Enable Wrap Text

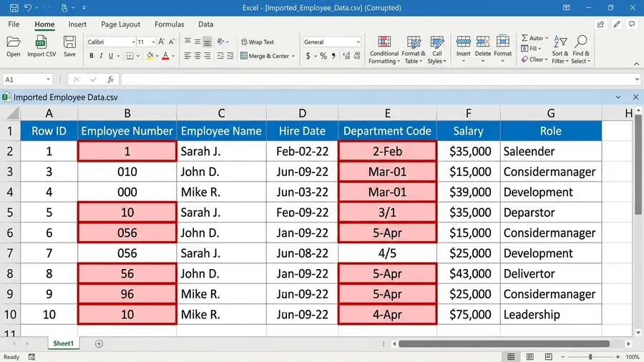coord(257,42)
